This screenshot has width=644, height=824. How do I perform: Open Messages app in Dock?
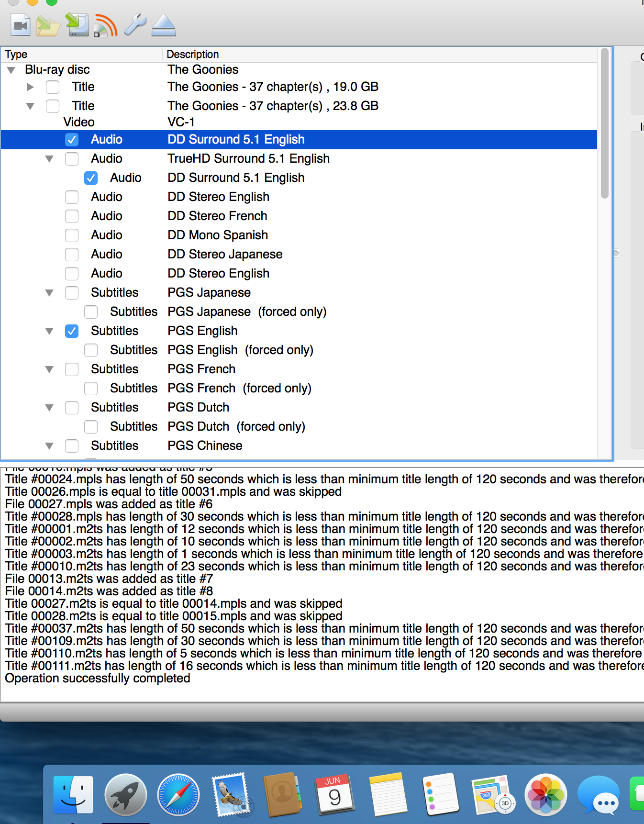[x=599, y=795]
